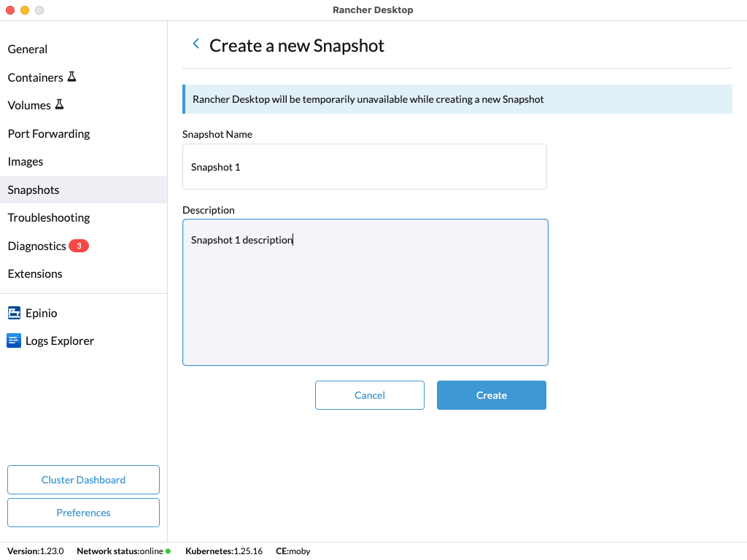Click CE:moby in status bar
This screenshot has width=747, height=560.
click(293, 551)
